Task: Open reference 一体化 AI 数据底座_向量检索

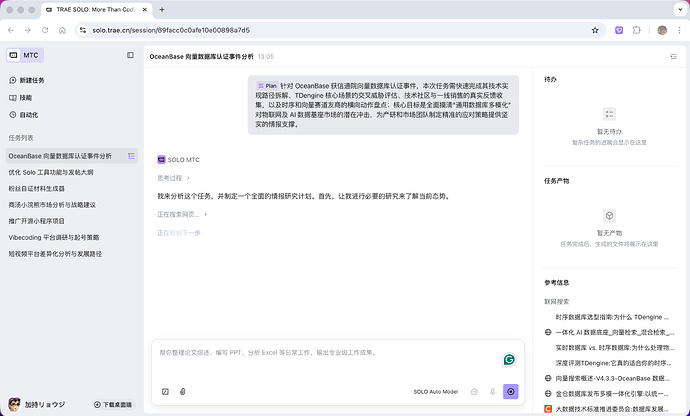Action: tap(607, 332)
